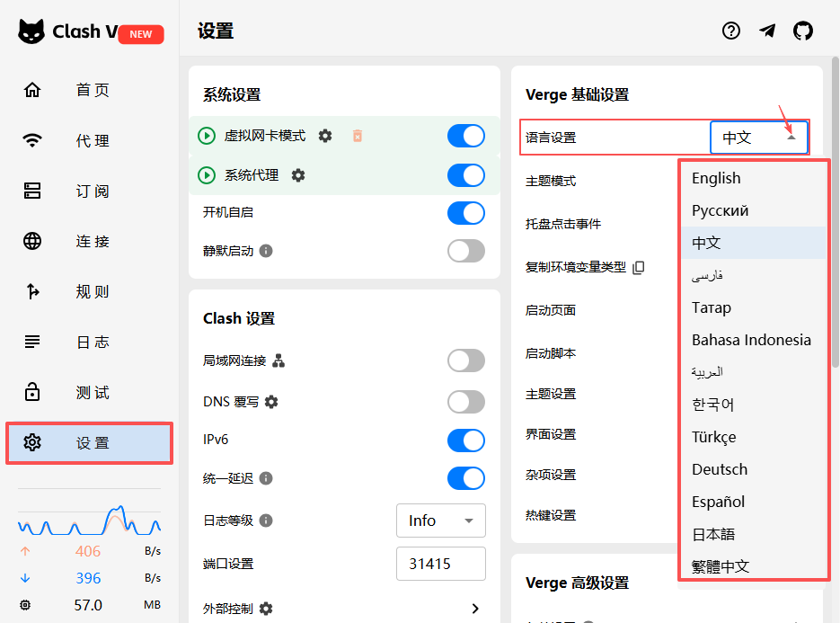Click the settings gear icon in sidebar
840x623 pixels.
coord(32,442)
